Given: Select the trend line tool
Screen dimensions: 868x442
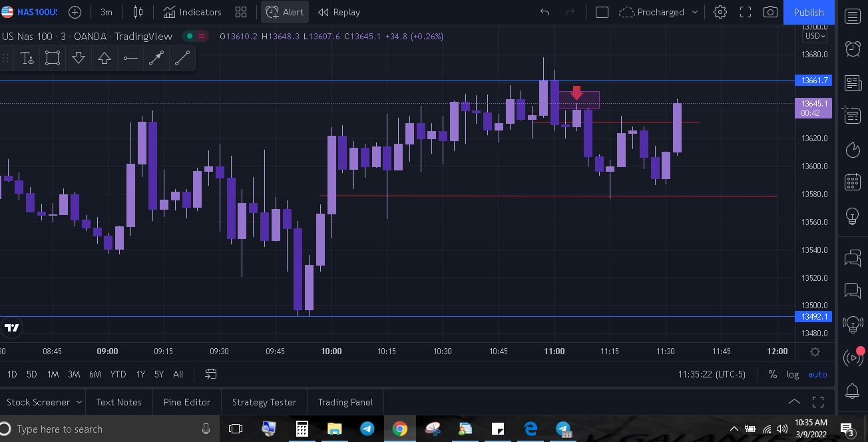Looking at the screenshot, I should point(182,59).
